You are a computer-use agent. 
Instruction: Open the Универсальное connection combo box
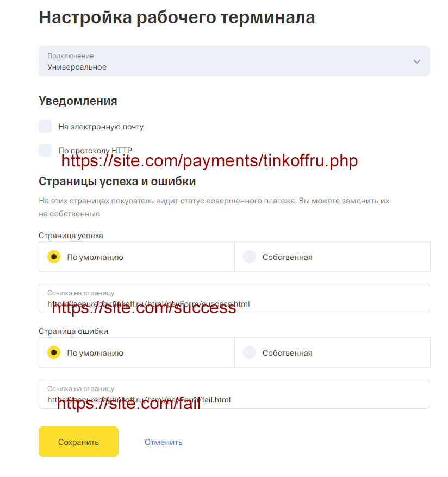click(217, 61)
